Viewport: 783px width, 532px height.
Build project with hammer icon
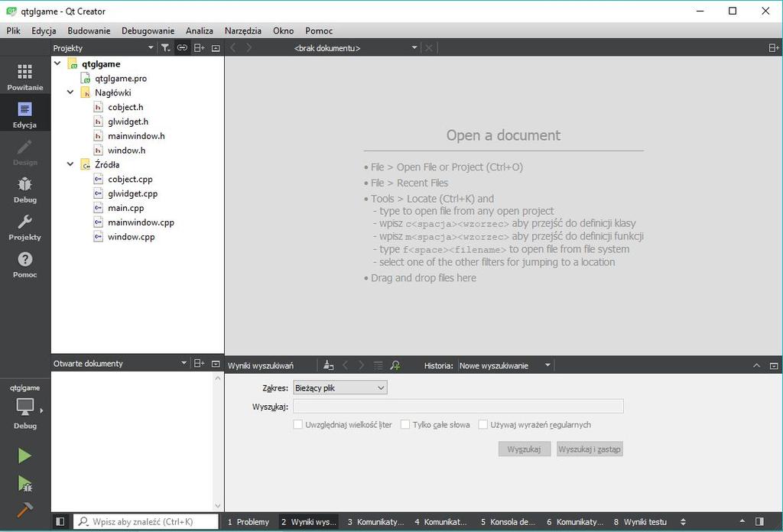[24, 510]
